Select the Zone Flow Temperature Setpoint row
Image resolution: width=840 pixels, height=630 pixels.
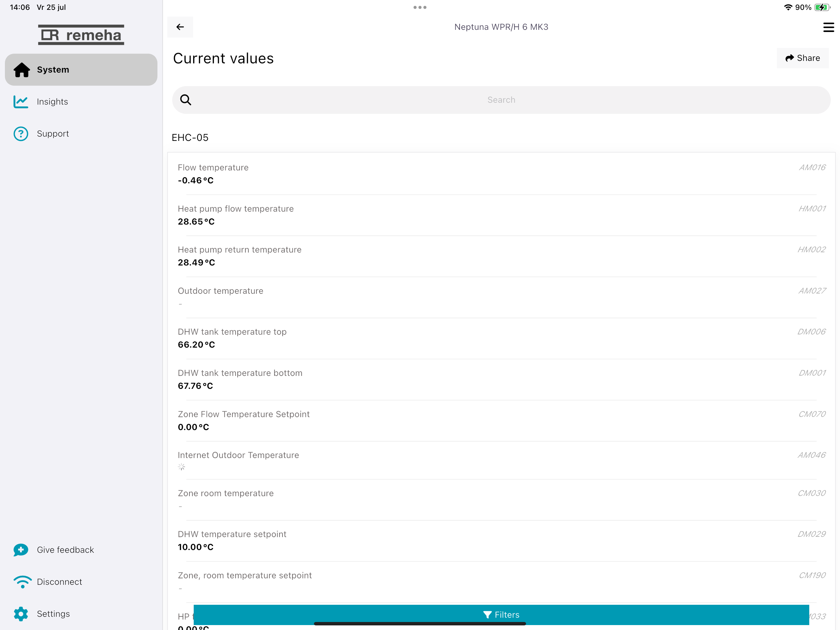pyautogui.click(x=501, y=420)
